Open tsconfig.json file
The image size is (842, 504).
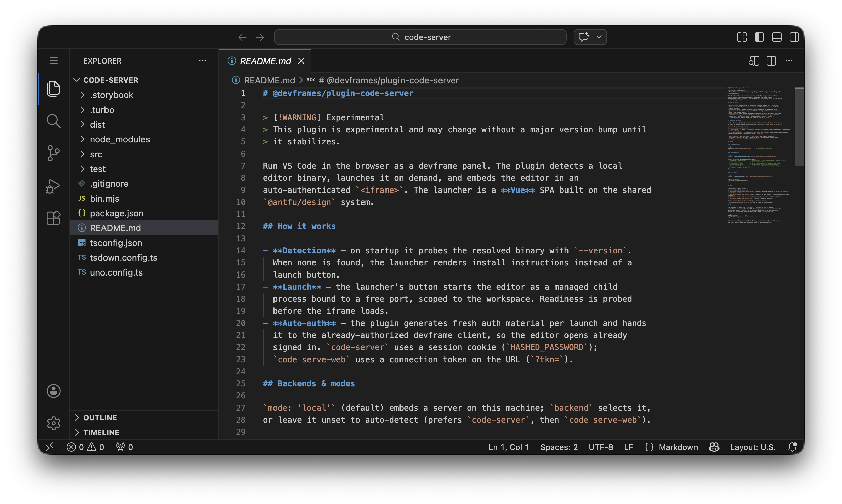pyautogui.click(x=144, y=243)
